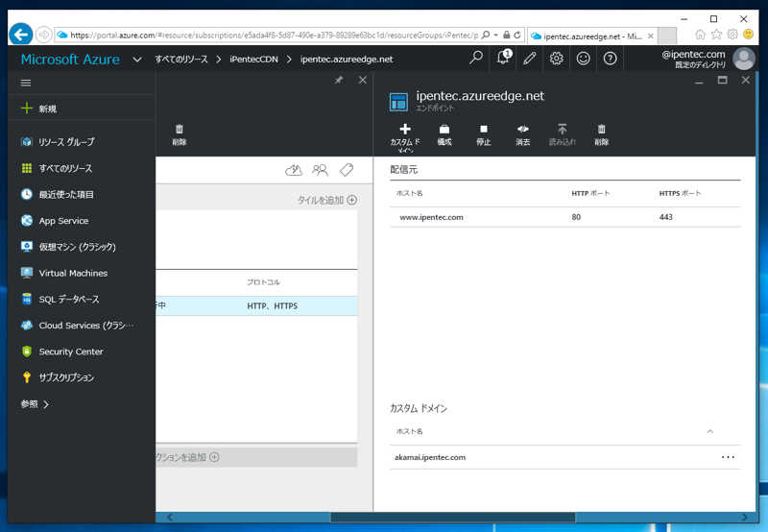Sort custom domains with ホスト名 caret
768x532 pixels.
[709, 431]
